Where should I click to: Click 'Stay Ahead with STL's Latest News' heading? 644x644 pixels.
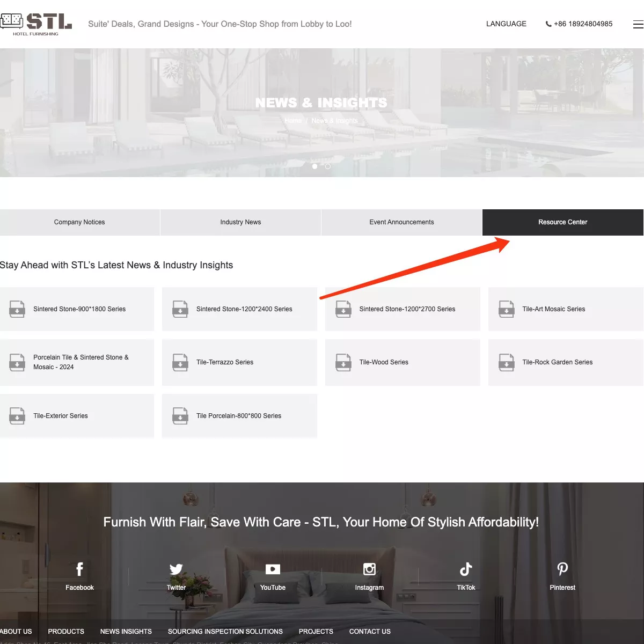point(116,265)
